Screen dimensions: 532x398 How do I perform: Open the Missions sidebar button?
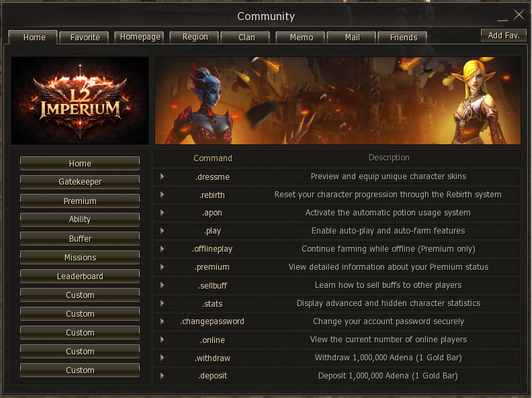(x=80, y=257)
